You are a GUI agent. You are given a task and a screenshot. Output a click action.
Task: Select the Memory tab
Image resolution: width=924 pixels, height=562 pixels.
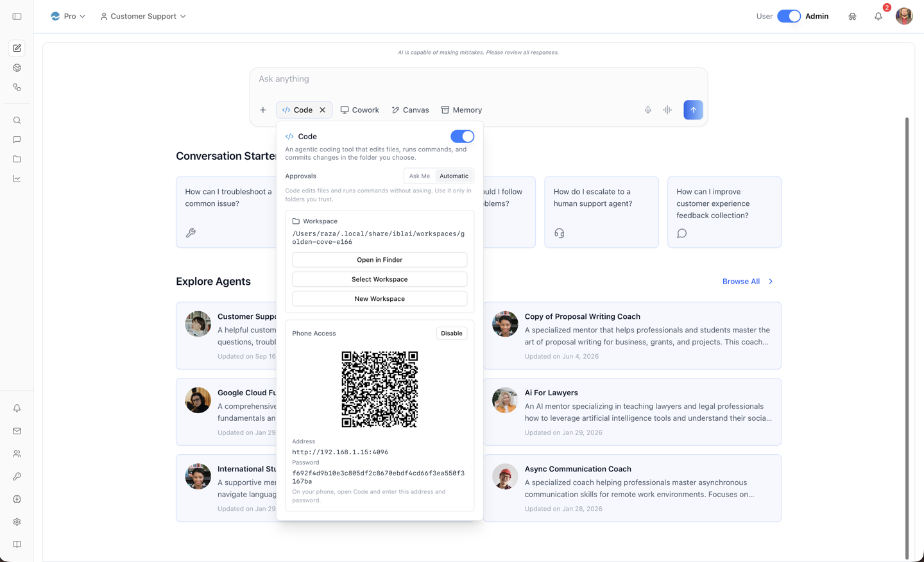461,110
